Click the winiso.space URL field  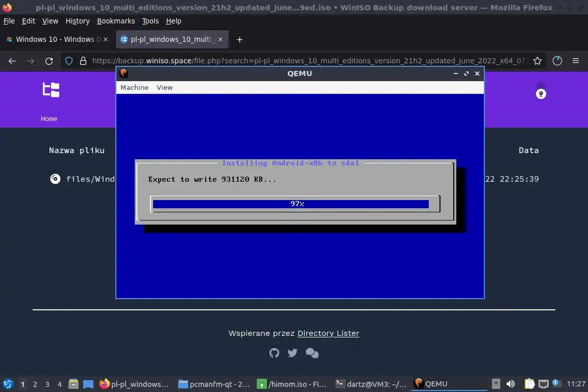[308, 61]
